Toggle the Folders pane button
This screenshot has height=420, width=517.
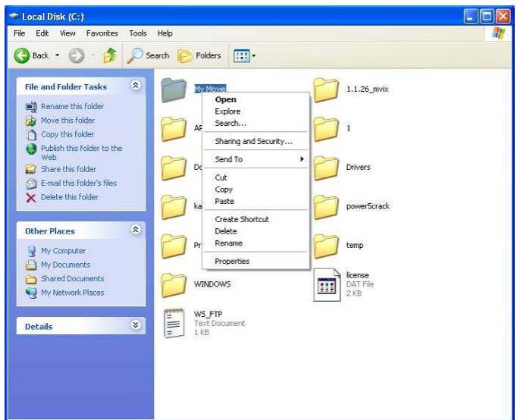(x=199, y=55)
